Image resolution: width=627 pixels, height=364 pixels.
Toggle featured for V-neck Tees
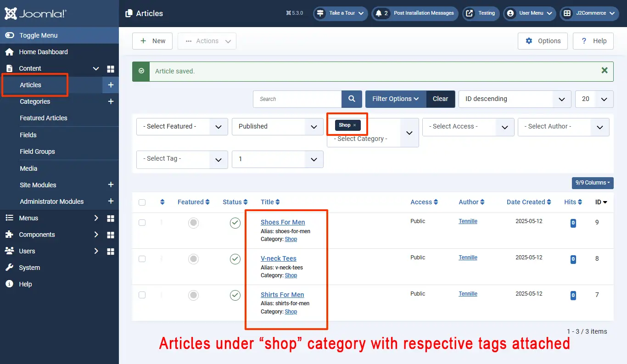pyautogui.click(x=194, y=259)
